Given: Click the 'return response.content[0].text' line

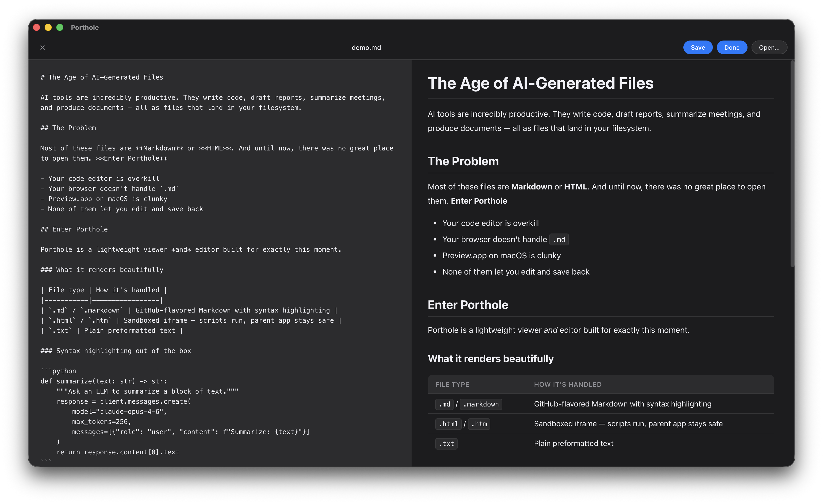Looking at the screenshot, I should pyautogui.click(x=118, y=452).
